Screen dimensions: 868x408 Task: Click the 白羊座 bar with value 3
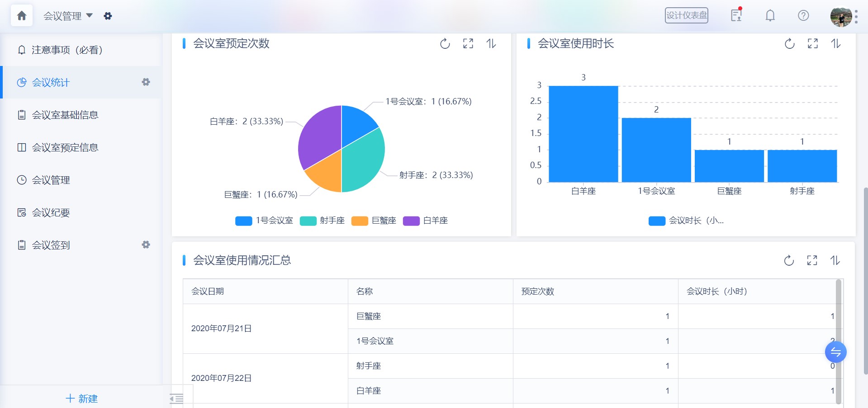point(583,134)
